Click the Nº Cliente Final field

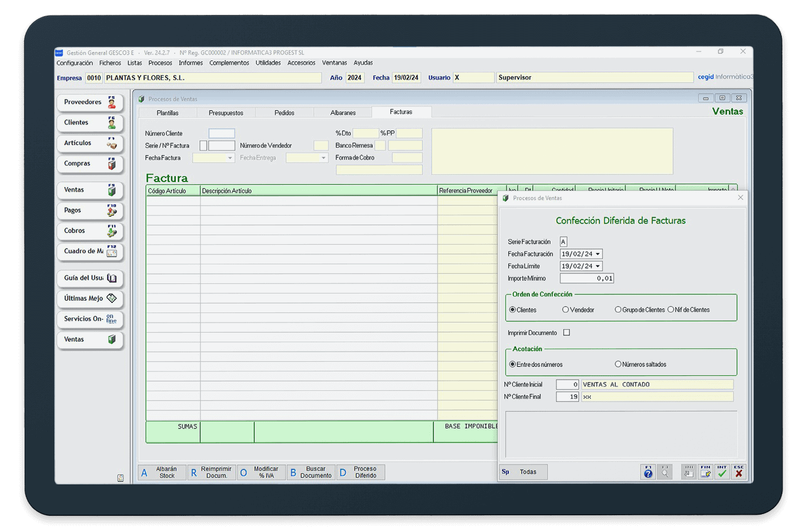[567, 397]
